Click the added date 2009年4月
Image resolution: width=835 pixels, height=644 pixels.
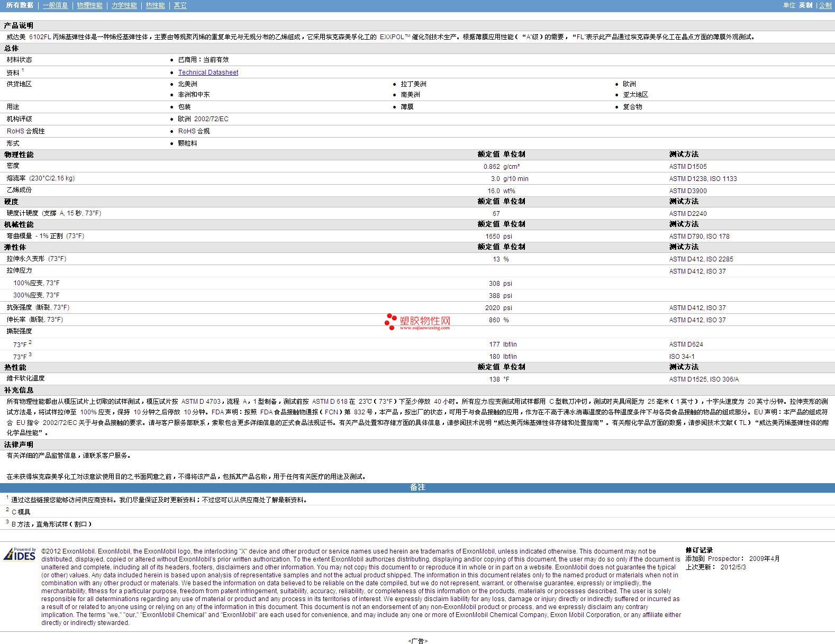click(765, 559)
